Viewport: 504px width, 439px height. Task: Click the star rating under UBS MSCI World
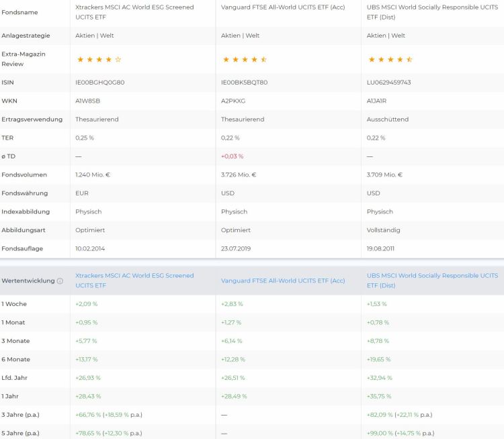coord(390,60)
